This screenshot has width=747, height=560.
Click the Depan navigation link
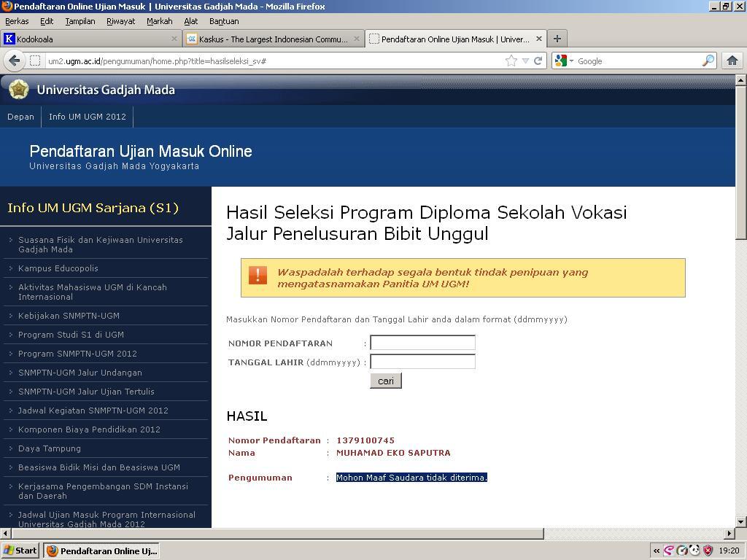pyautogui.click(x=20, y=117)
